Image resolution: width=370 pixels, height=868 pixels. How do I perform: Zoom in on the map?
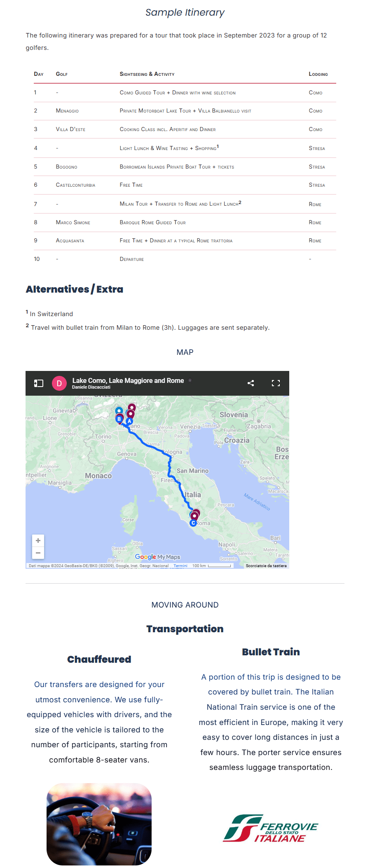tap(38, 541)
